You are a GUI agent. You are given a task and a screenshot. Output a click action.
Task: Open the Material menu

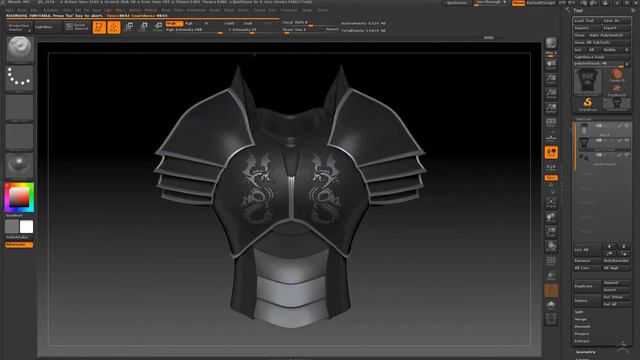pos(151,10)
